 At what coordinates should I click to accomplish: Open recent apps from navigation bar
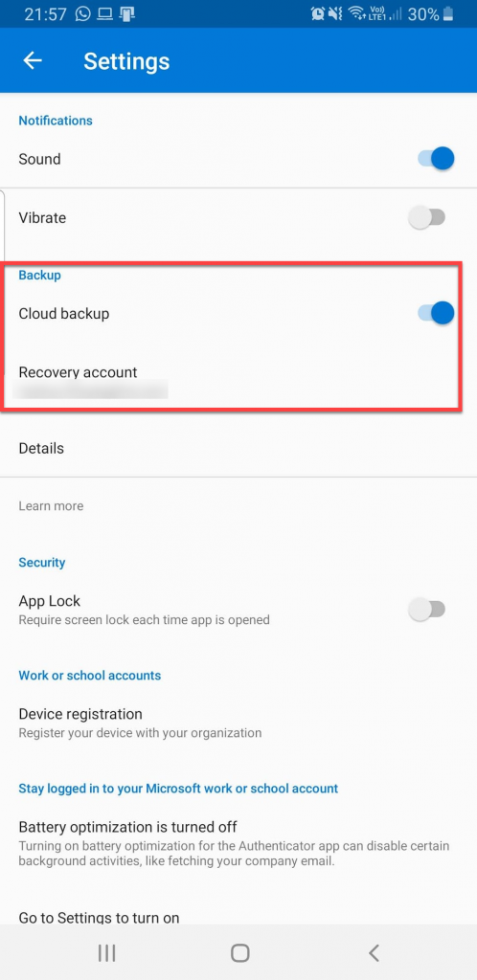click(107, 952)
